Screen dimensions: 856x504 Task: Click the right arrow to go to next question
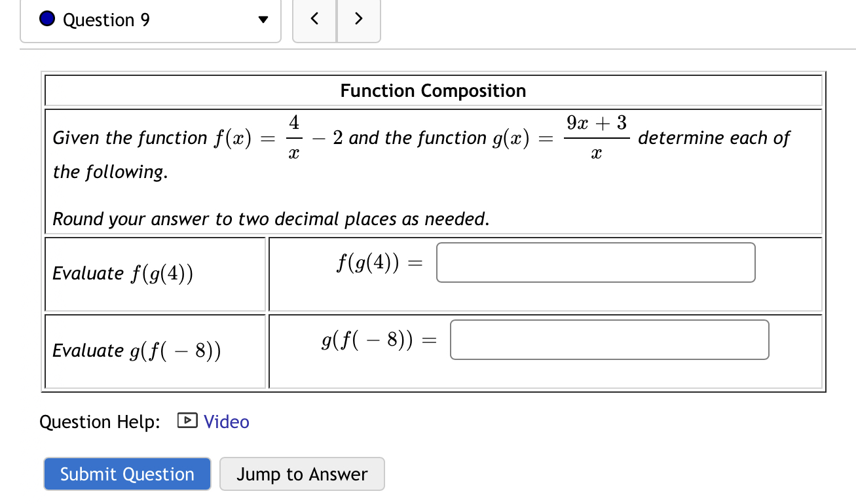(358, 20)
